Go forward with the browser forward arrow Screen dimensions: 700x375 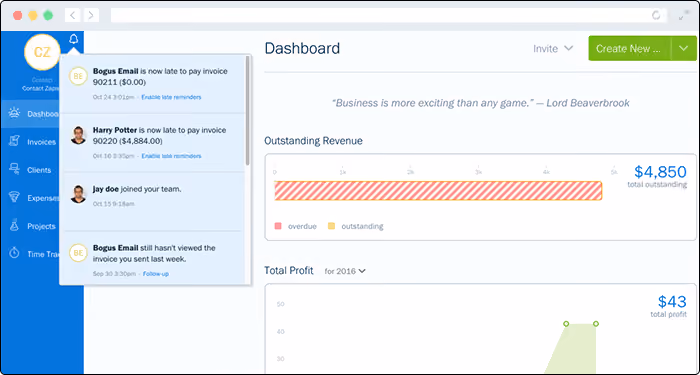click(x=91, y=16)
